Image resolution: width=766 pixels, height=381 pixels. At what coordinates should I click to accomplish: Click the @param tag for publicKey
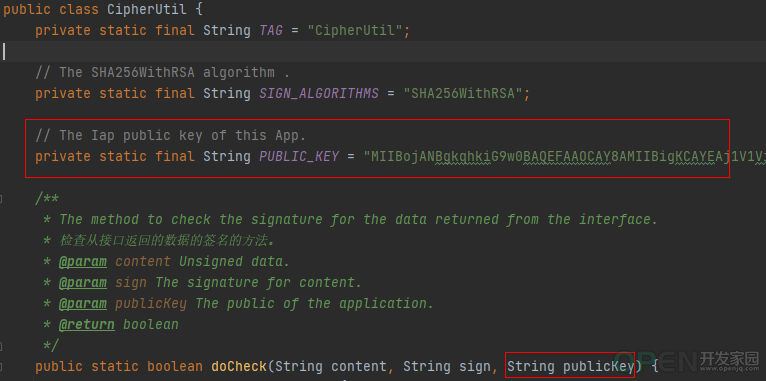pyautogui.click(x=83, y=303)
